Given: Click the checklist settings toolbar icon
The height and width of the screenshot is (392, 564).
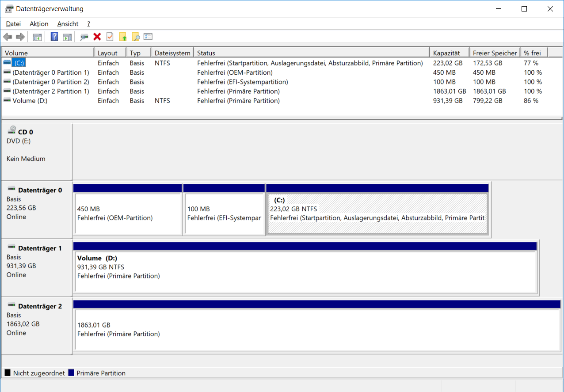Looking at the screenshot, I should pos(148,37).
